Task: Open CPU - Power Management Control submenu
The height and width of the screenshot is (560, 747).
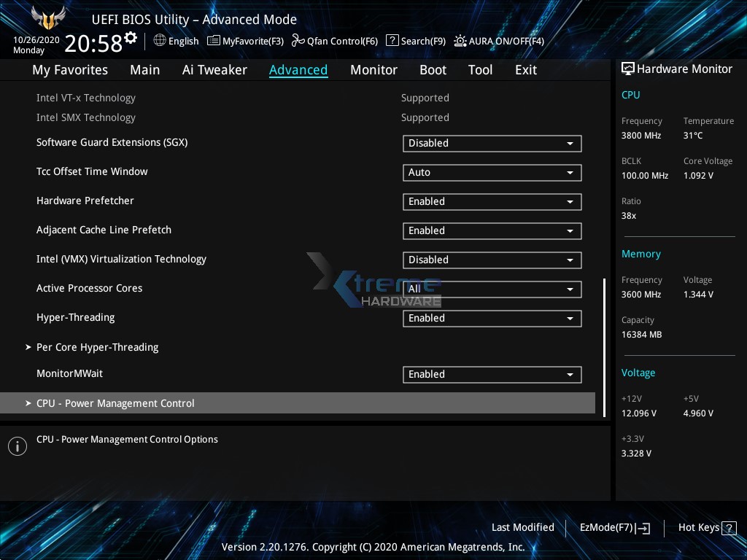Action: [115, 402]
